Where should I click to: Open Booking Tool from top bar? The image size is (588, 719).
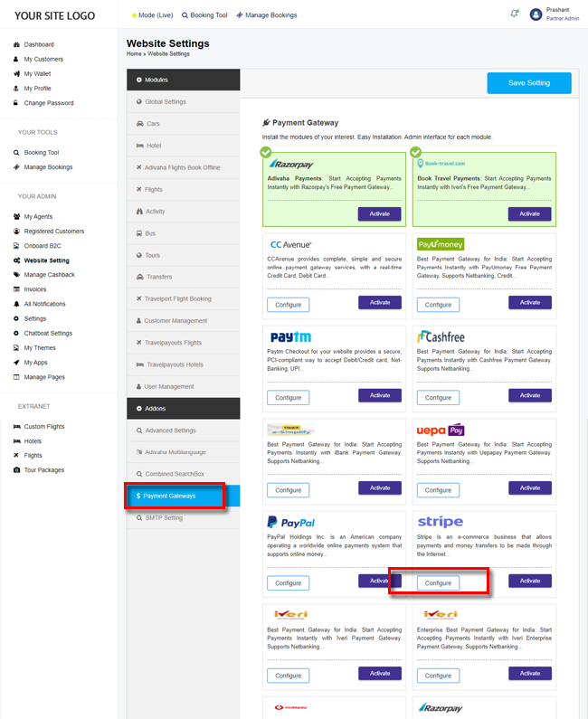[204, 15]
